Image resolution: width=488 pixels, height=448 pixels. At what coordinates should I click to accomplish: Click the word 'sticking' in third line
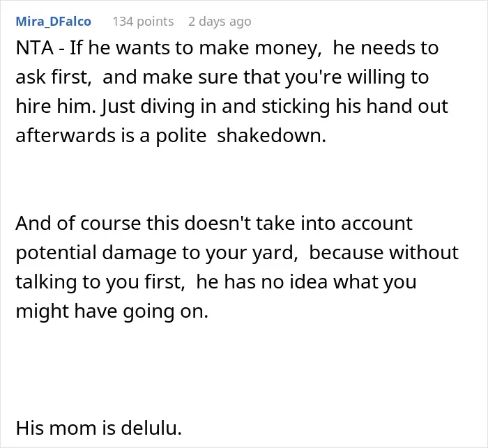tap(296, 107)
